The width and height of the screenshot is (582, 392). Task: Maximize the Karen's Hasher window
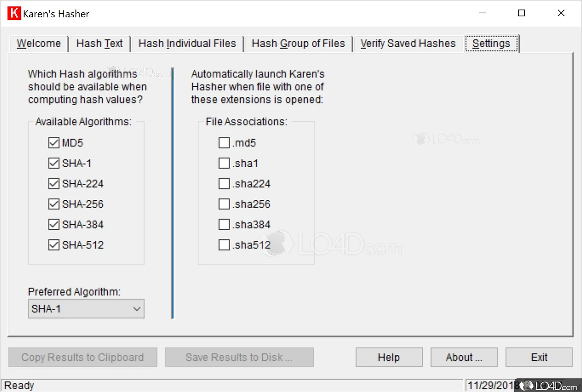(522, 13)
